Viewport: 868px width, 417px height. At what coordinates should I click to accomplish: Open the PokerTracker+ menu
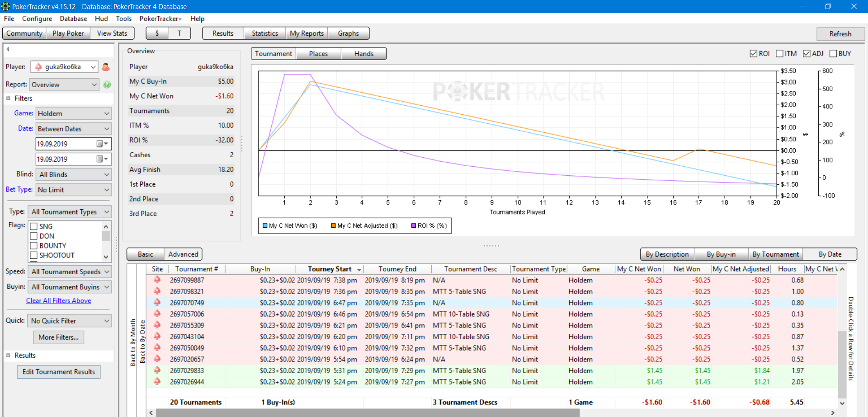coord(160,19)
